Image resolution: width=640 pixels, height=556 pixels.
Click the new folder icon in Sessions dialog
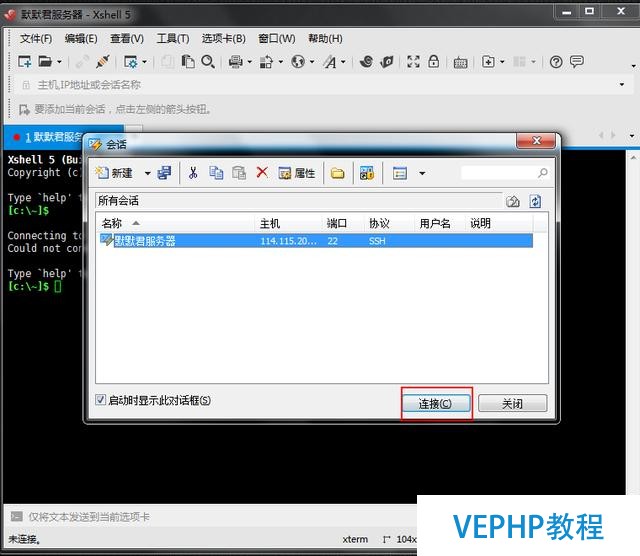(x=338, y=173)
